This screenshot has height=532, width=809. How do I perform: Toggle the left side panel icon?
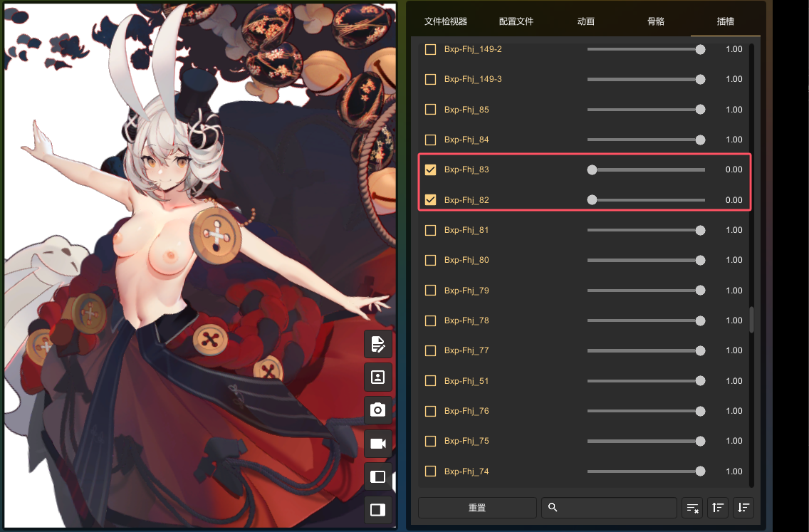coord(377,476)
